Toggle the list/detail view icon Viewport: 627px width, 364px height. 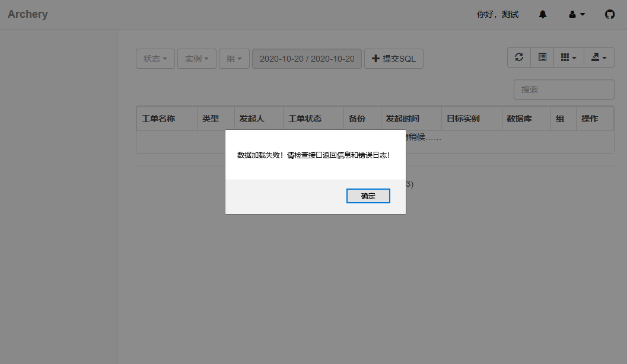tap(542, 58)
